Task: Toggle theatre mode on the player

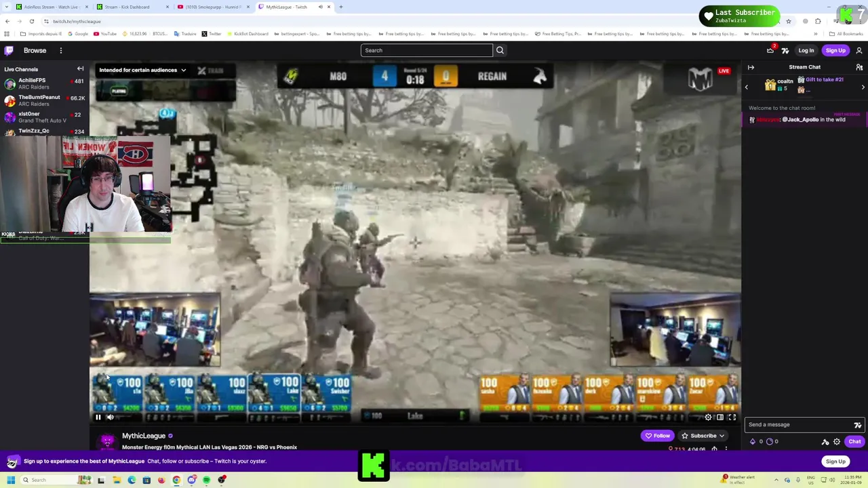Action: (x=720, y=418)
